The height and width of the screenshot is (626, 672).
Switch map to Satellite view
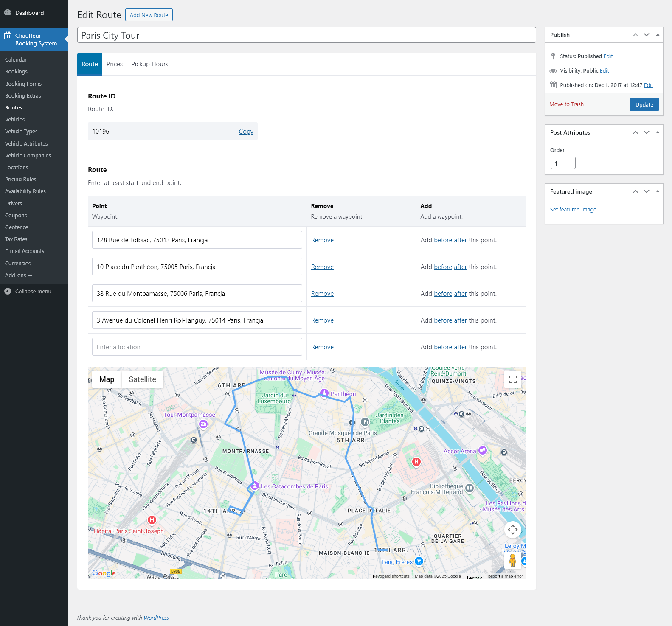[142, 379]
